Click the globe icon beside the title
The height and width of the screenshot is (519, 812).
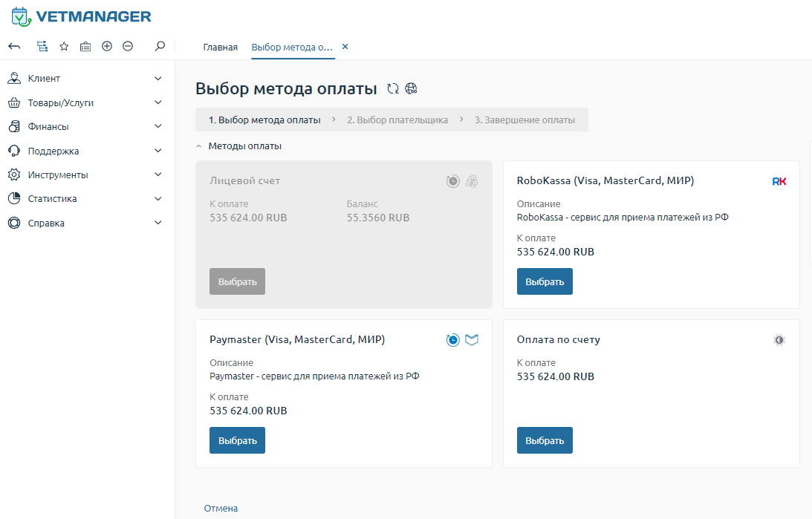[x=412, y=89]
